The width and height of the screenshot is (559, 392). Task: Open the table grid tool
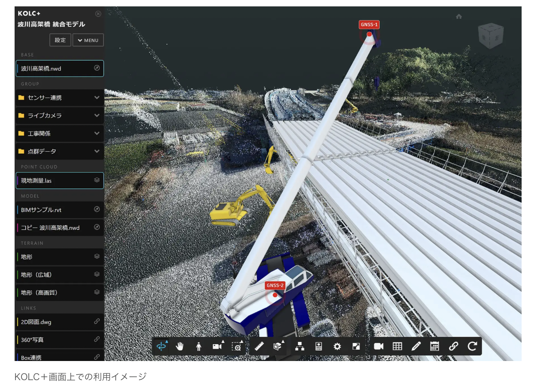point(397,346)
